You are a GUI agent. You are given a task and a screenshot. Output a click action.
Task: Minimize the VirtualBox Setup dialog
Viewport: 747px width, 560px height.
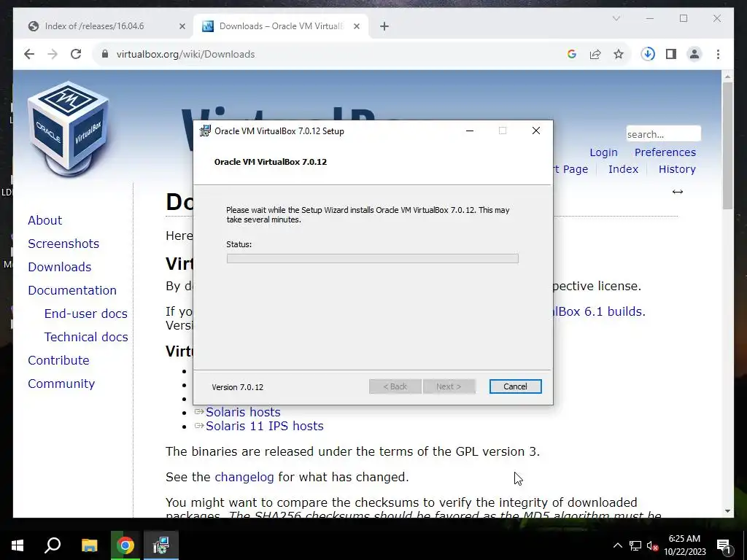[x=469, y=131]
